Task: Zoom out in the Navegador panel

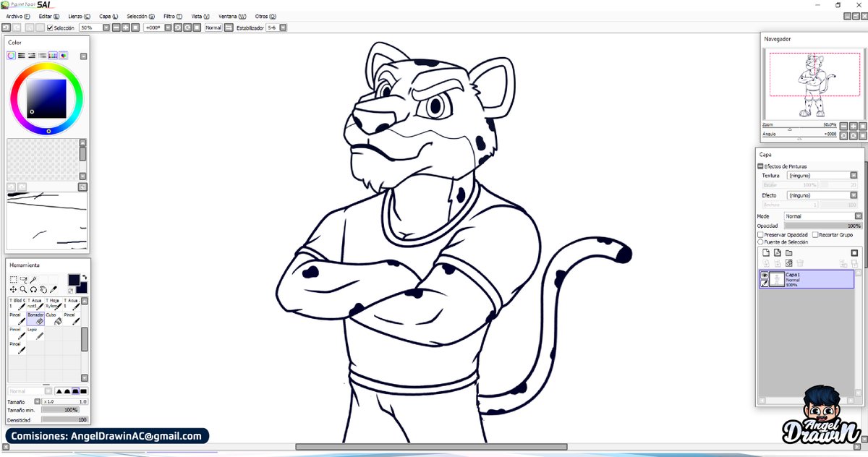Action: pos(844,126)
